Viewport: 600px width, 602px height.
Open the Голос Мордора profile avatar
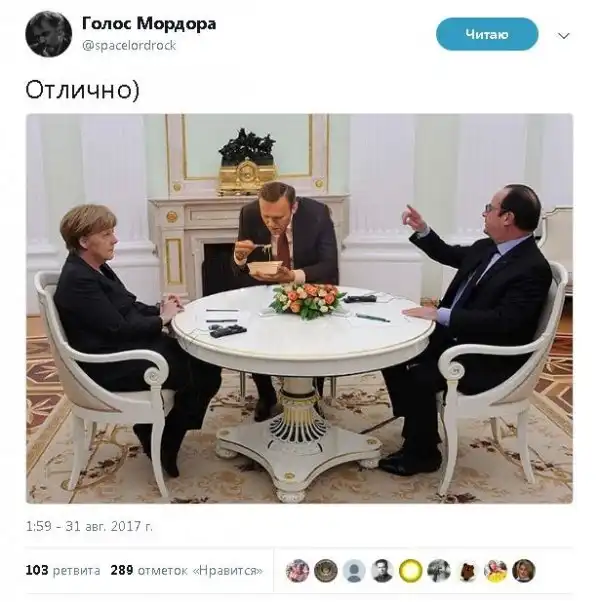coord(48,34)
